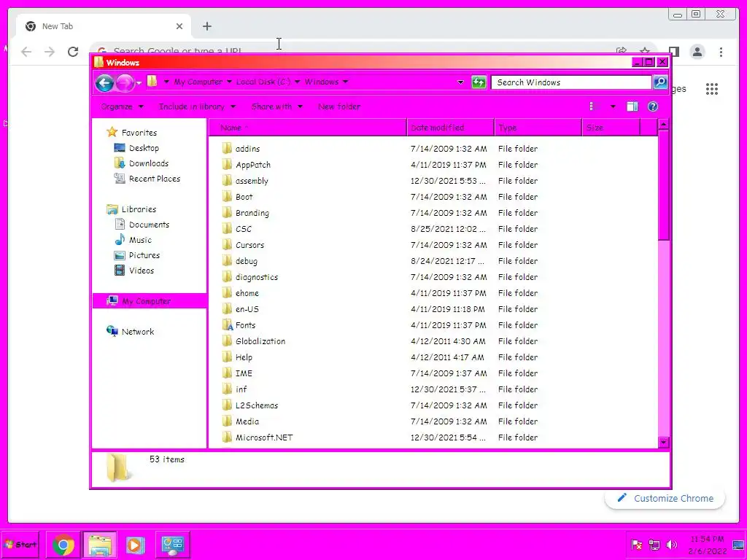Click the change view icon
Viewport: 747px width, 560px height.
pyautogui.click(x=594, y=106)
